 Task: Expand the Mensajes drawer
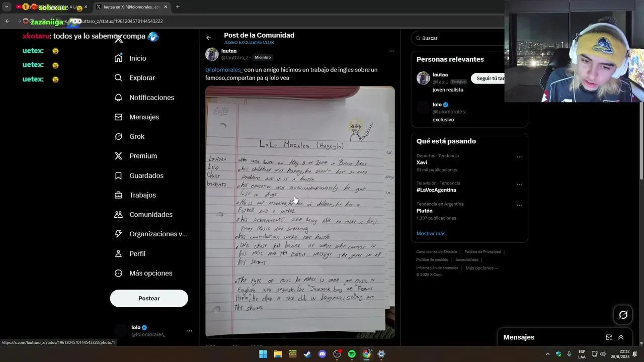point(621,337)
